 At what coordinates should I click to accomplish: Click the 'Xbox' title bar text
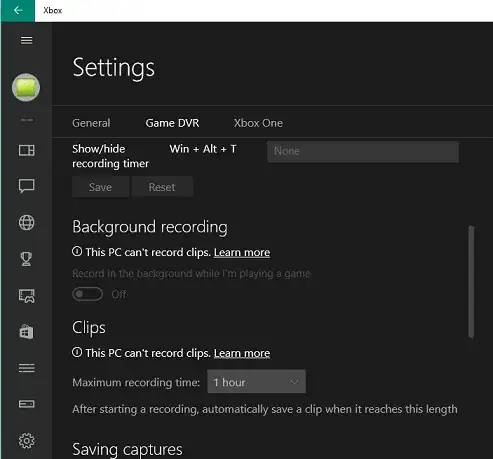tap(53, 10)
